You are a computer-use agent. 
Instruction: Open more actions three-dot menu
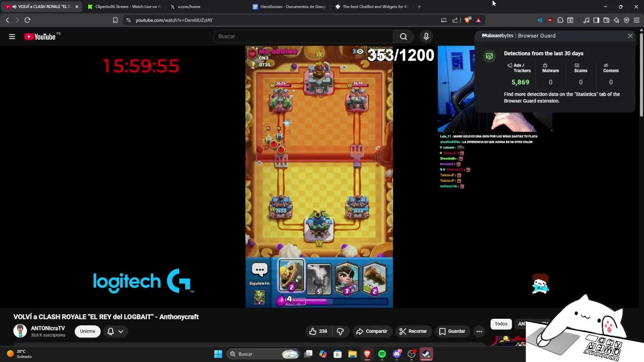[x=479, y=331]
